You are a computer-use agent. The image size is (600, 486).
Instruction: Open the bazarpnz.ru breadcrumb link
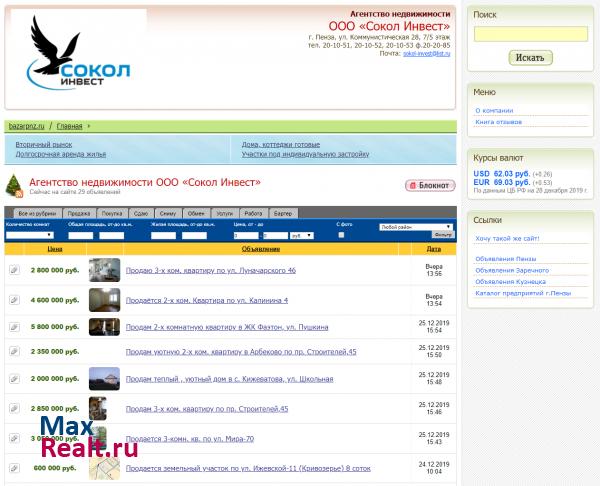(x=26, y=126)
